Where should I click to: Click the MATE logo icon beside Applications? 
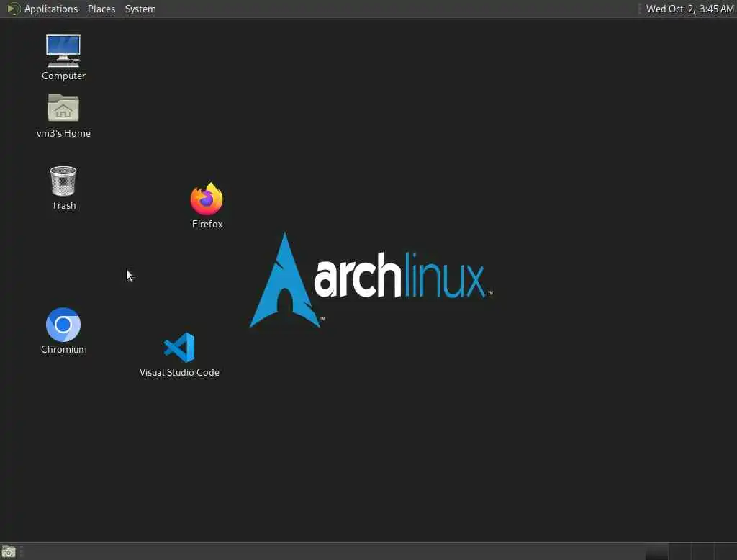(x=13, y=9)
